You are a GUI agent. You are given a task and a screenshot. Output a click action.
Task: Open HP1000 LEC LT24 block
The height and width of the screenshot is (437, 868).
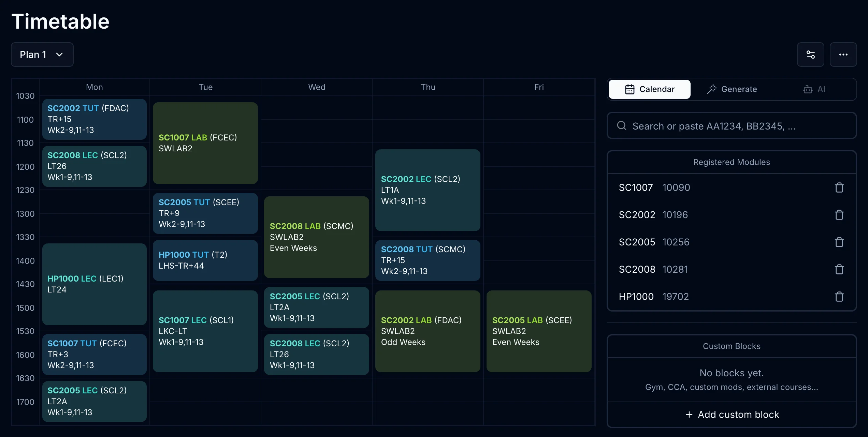(95, 284)
